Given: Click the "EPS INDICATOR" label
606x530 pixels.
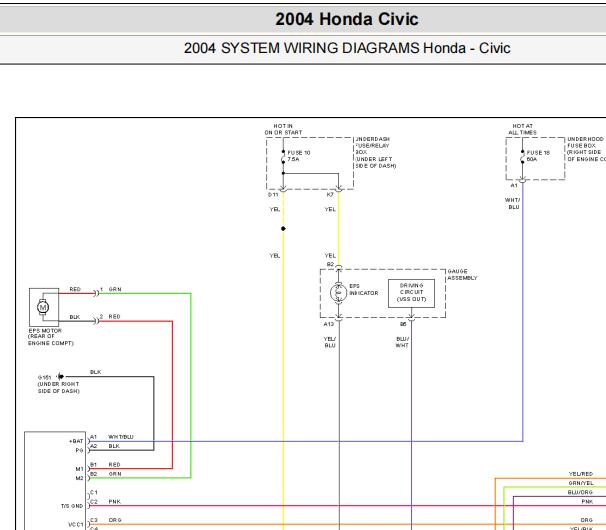Looking at the screenshot, I should point(364,290).
